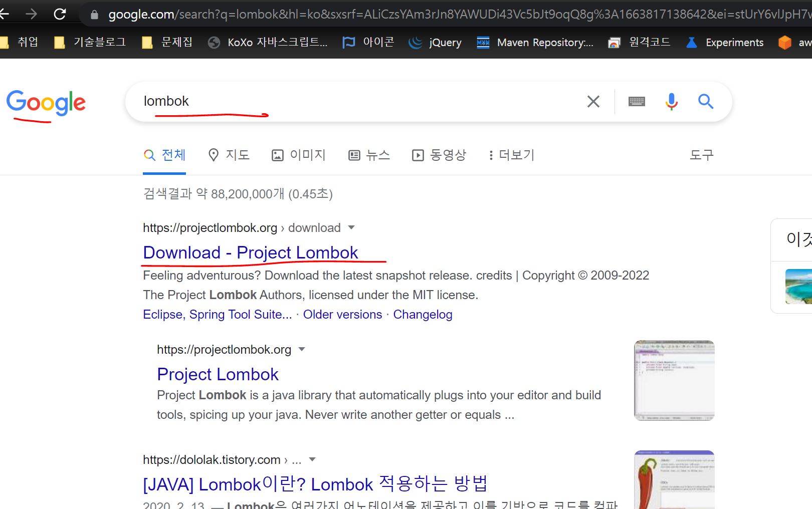This screenshot has width=812, height=509.
Task: Open the 취업 bookmark folder
Action: click(x=20, y=42)
